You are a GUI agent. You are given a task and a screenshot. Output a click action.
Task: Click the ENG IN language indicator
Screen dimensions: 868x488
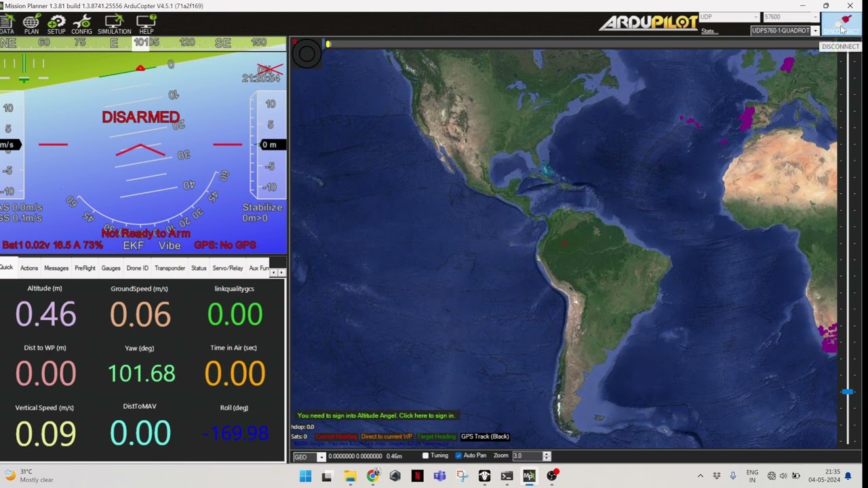[752, 476]
